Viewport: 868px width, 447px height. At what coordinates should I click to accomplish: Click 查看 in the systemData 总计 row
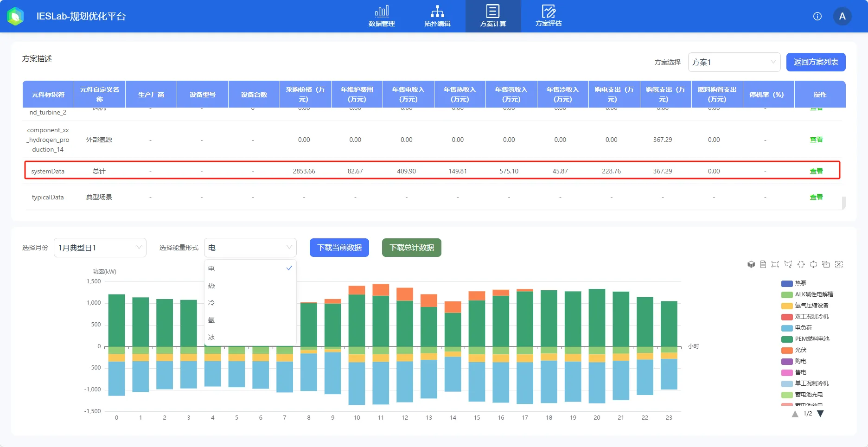pos(816,171)
